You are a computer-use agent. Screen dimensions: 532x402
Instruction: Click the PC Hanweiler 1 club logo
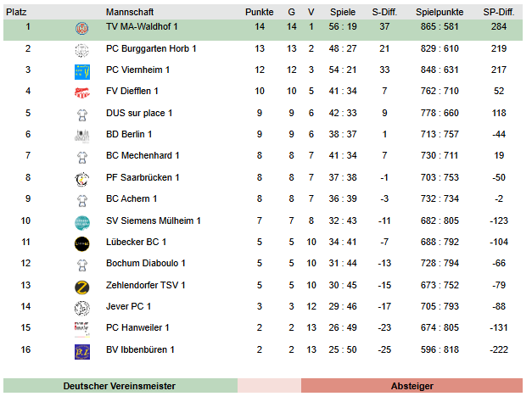click(x=81, y=328)
